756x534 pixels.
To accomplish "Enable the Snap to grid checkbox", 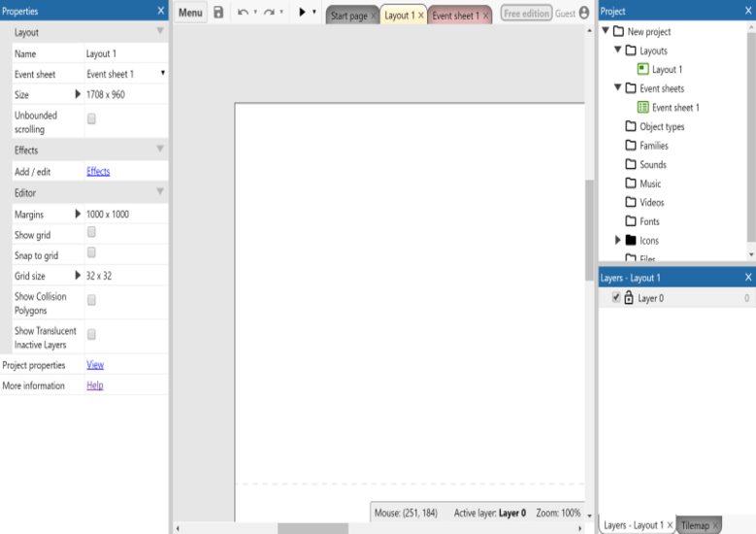I will click(x=92, y=253).
